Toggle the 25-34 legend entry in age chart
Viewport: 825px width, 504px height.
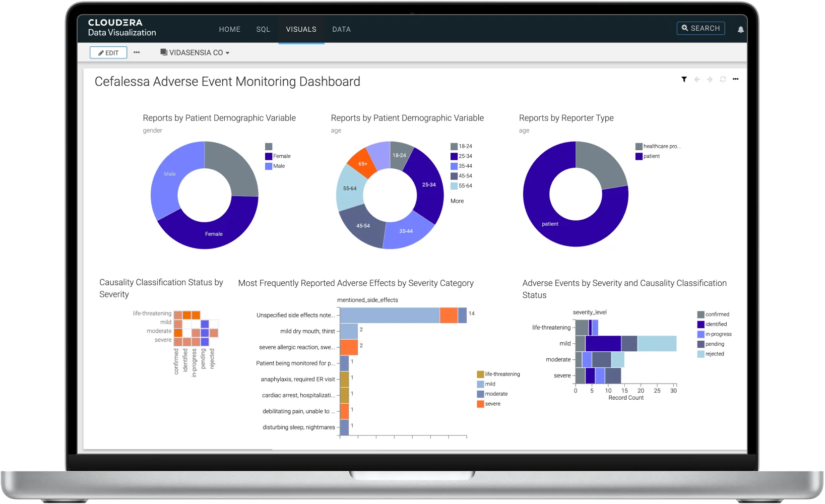point(465,156)
